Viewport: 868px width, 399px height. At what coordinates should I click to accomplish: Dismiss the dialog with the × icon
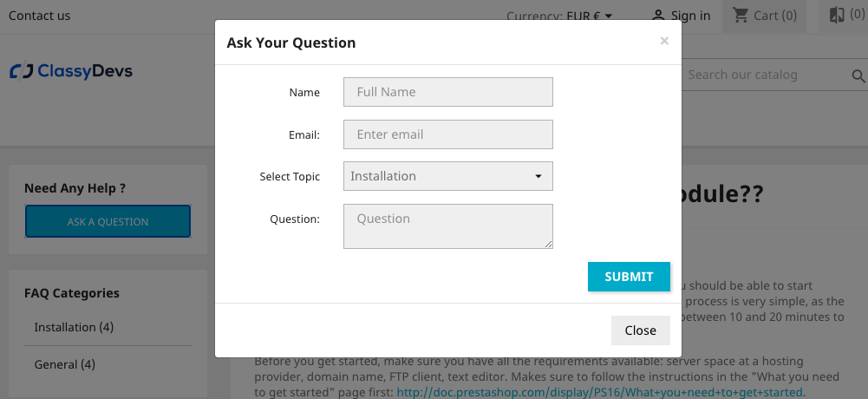coord(664,41)
